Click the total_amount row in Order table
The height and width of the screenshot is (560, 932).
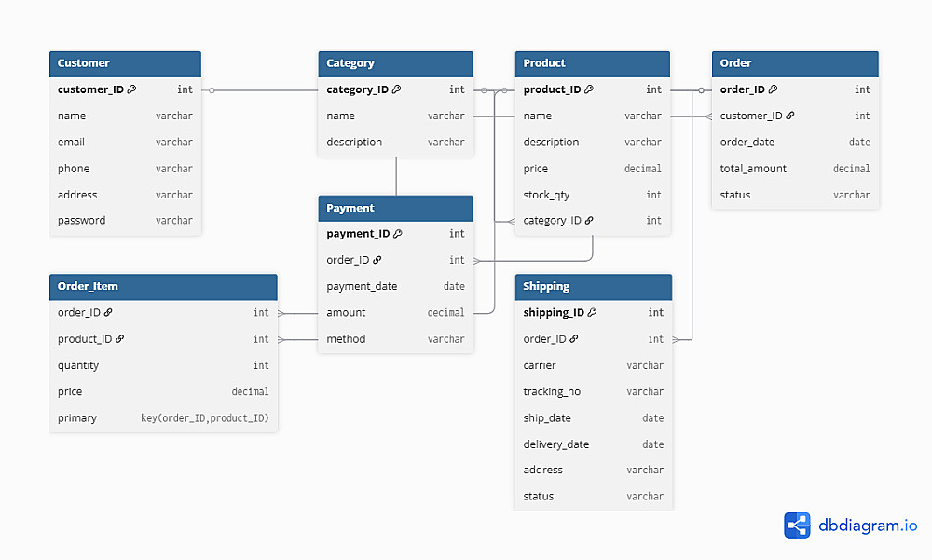[795, 169]
